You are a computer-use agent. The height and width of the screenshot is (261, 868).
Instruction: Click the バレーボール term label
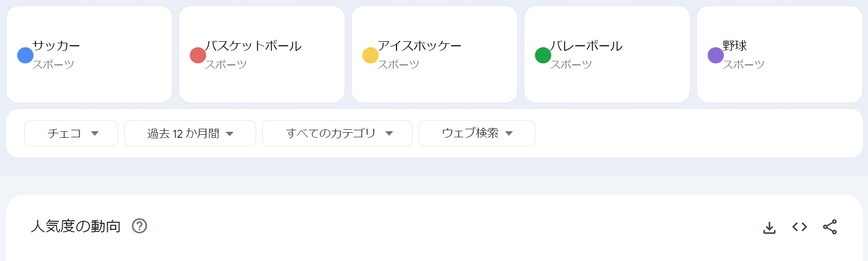586,46
